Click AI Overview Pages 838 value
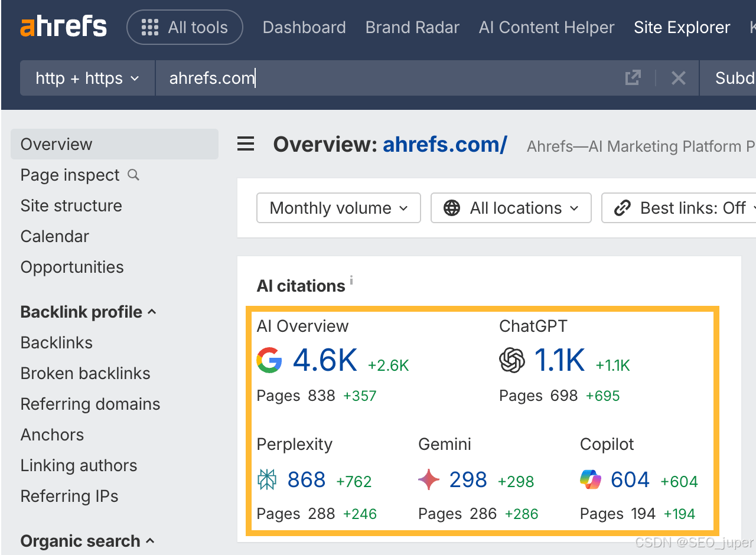756x555 pixels. click(321, 395)
